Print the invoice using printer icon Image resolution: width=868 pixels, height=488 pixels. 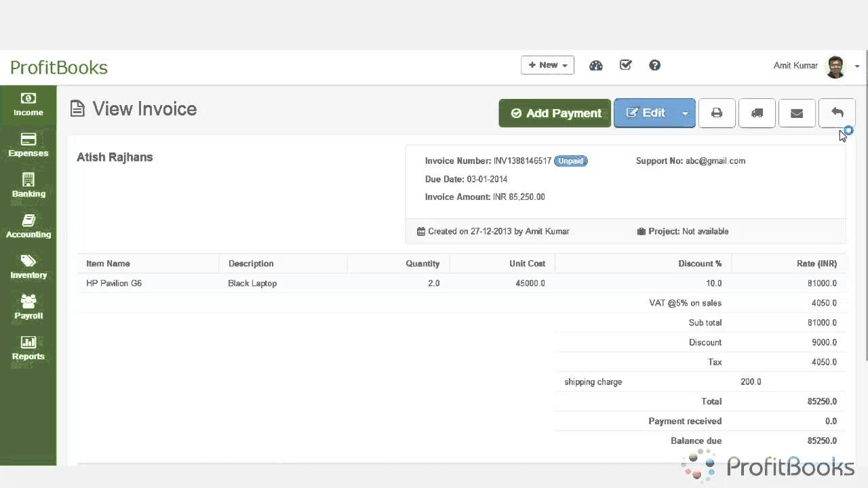pyautogui.click(x=717, y=113)
